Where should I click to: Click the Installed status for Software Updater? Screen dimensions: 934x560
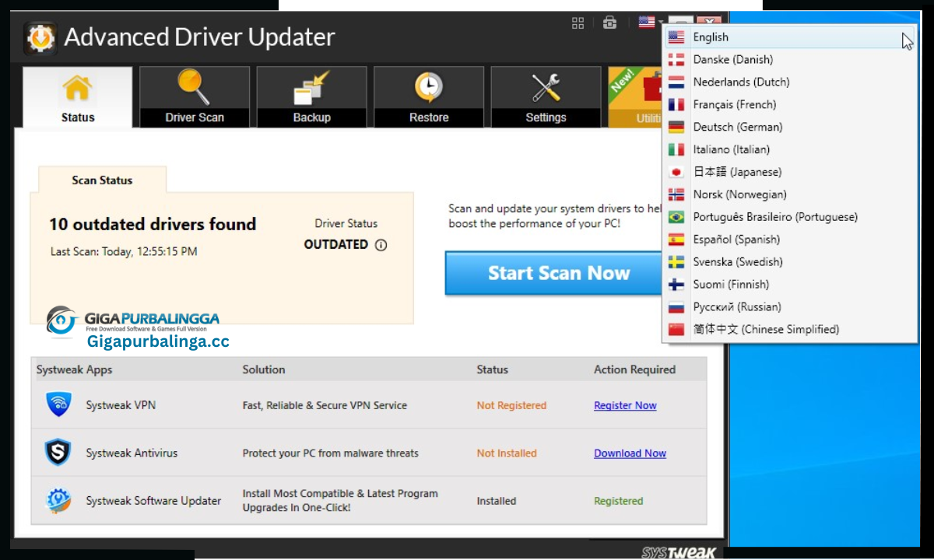497,501
